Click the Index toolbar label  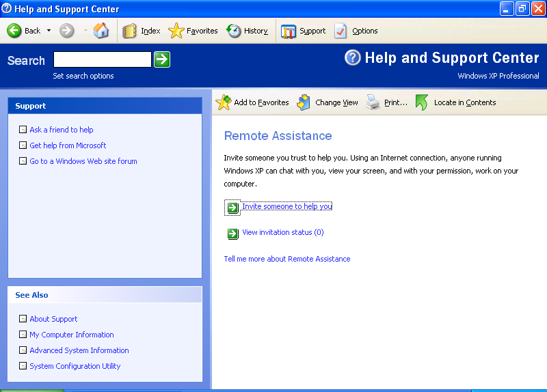coord(150,31)
